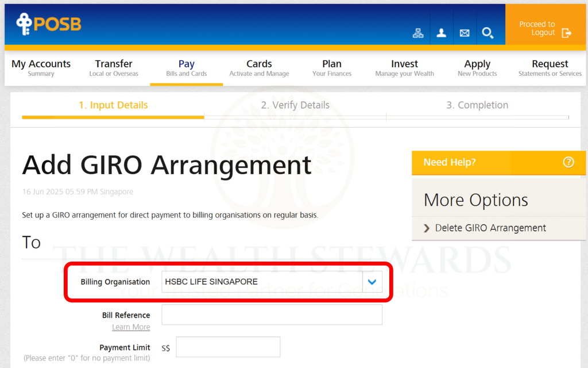Open the user profile icon

tap(441, 33)
